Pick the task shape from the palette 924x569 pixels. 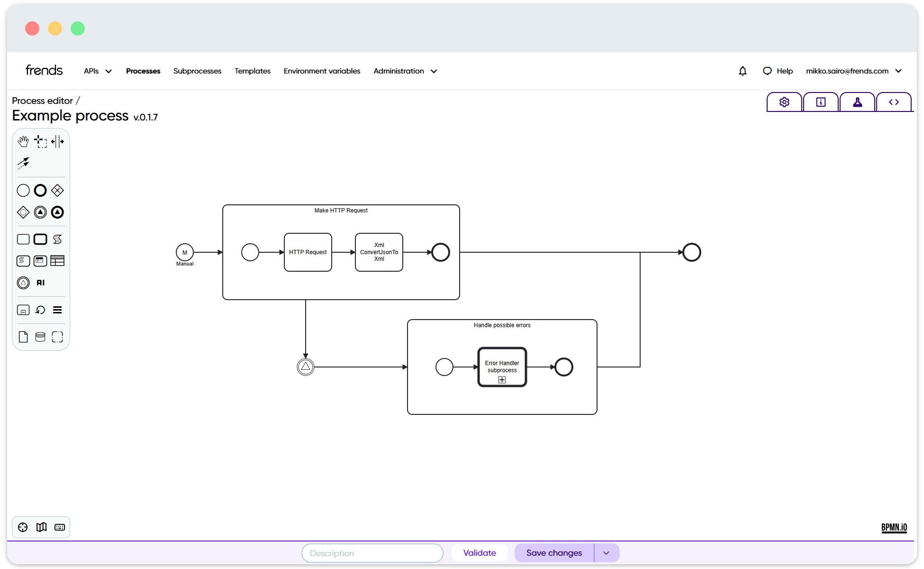(23, 239)
